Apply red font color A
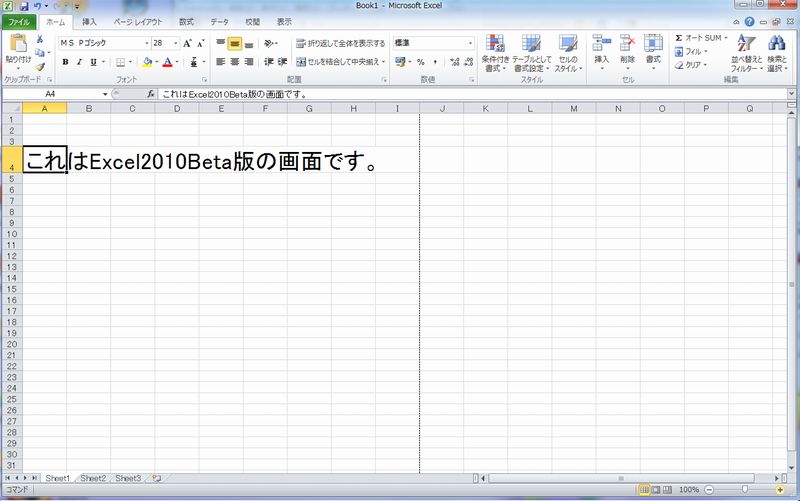Screen dimensions: 800x501 (168, 62)
